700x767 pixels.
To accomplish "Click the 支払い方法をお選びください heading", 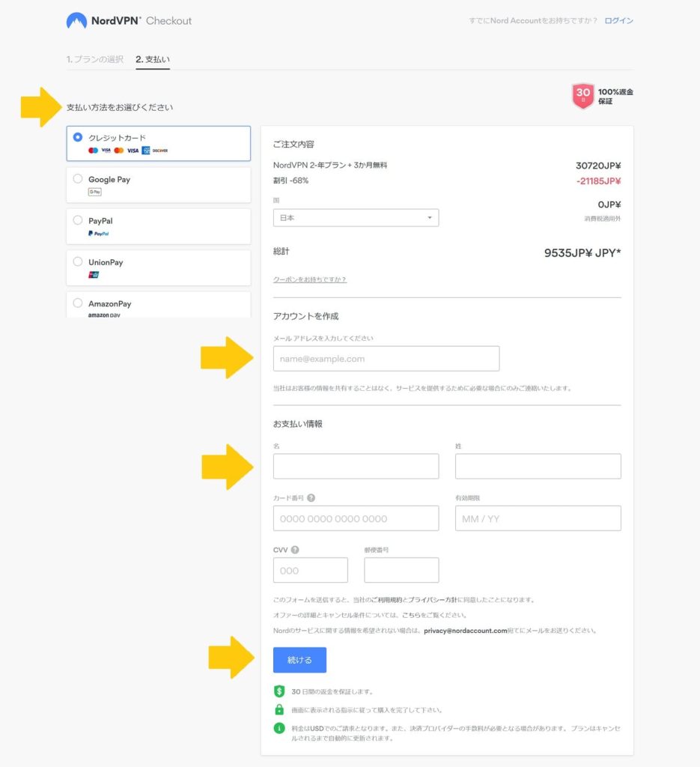I will [x=120, y=107].
